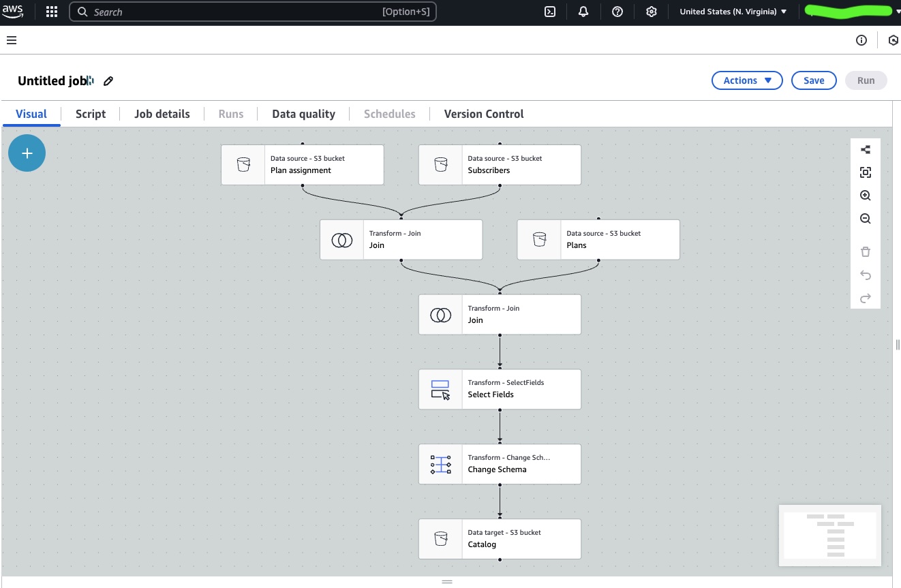Click the Save button
This screenshot has width=901, height=588.
pyautogui.click(x=814, y=80)
